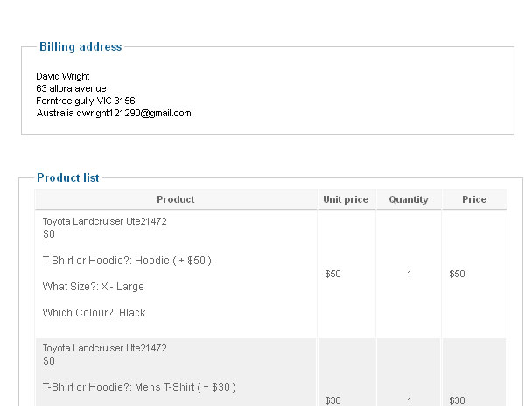532x410 pixels.
Task: Click the email dwright121290@gmail.com
Action: coord(134,113)
